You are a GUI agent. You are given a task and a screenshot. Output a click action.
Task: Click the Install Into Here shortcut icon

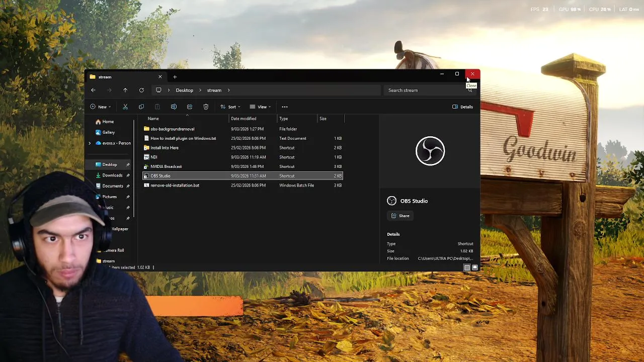[x=146, y=148]
